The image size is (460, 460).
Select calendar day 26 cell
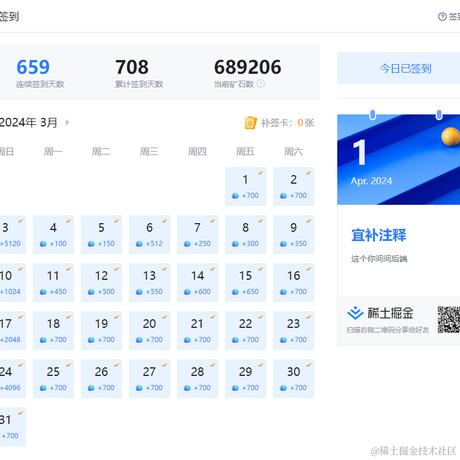point(101,378)
